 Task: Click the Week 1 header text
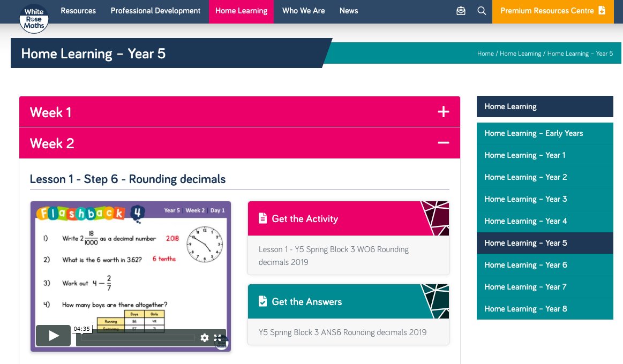pyautogui.click(x=50, y=112)
